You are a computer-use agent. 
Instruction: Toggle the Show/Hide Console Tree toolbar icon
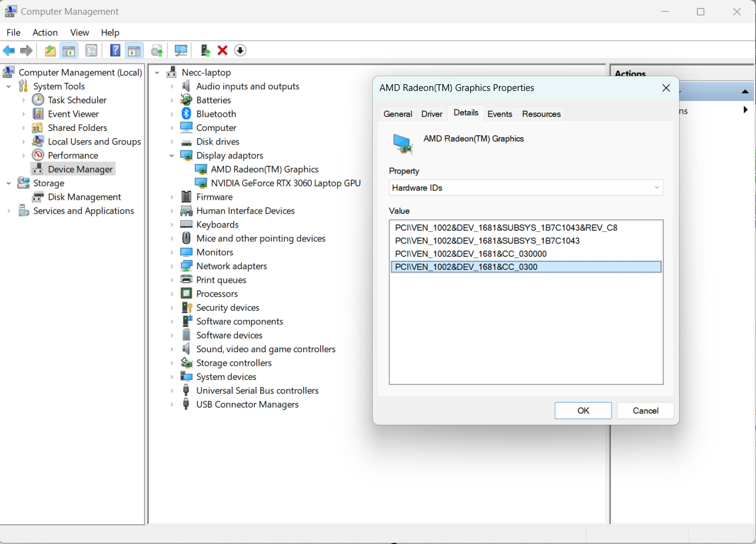[69, 50]
